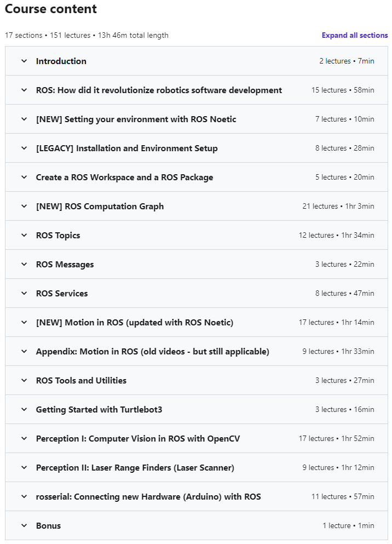The image size is (392, 544).
Task: Click the 8 lectures • 47min label
Action: (x=344, y=293)
